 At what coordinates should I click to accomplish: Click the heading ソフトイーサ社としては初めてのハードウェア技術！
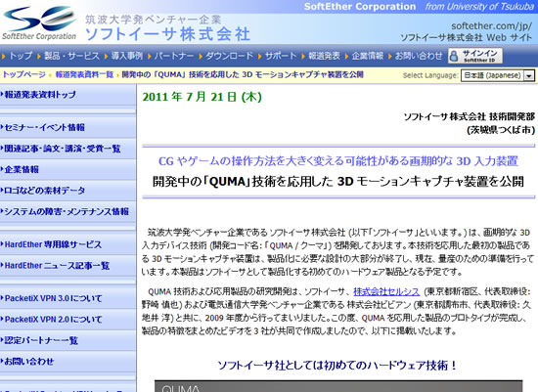pos(338,366)
